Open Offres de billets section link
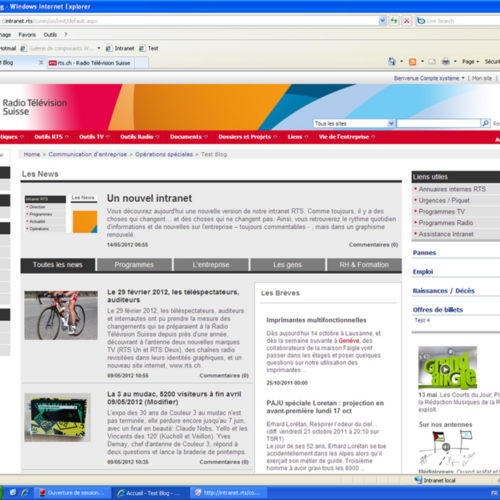The image size is (500, 500). pos(438,310)
